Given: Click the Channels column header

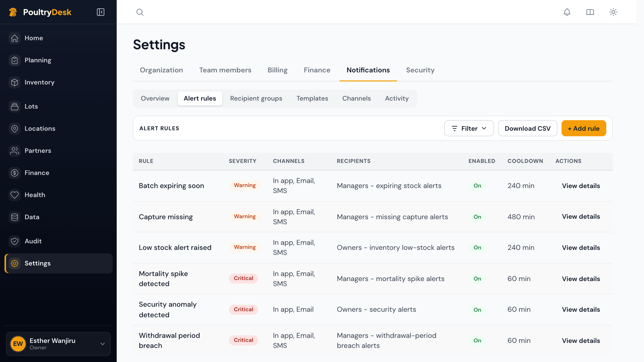Looking at the screenshot, I should pos(289,161).
